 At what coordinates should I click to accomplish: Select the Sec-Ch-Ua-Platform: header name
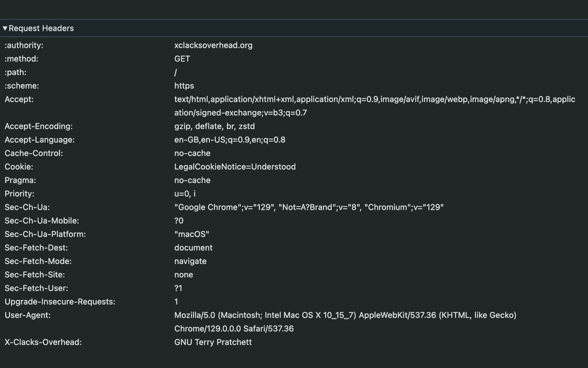(x=45, y=234)
